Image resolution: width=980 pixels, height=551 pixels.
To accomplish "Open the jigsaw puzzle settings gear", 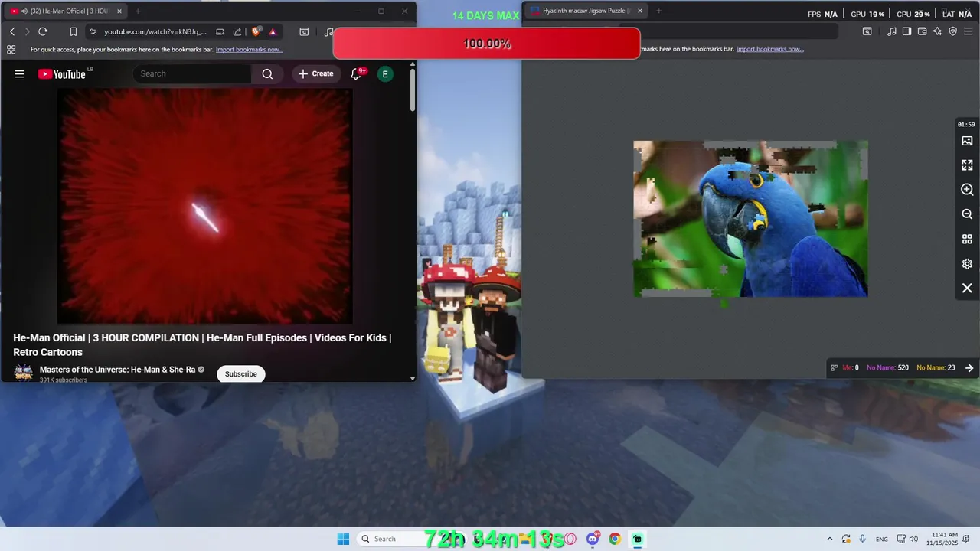I will point(967,264).
